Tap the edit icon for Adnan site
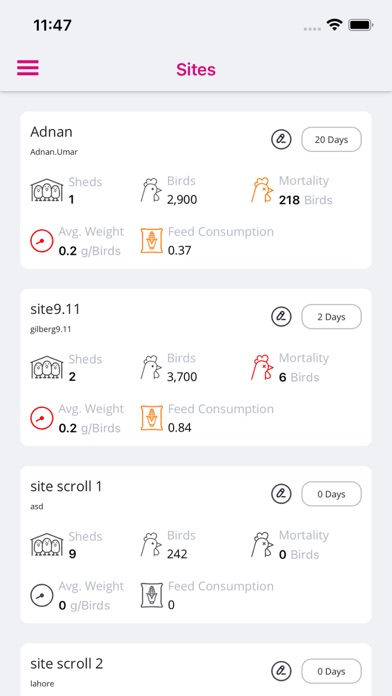 281,139
